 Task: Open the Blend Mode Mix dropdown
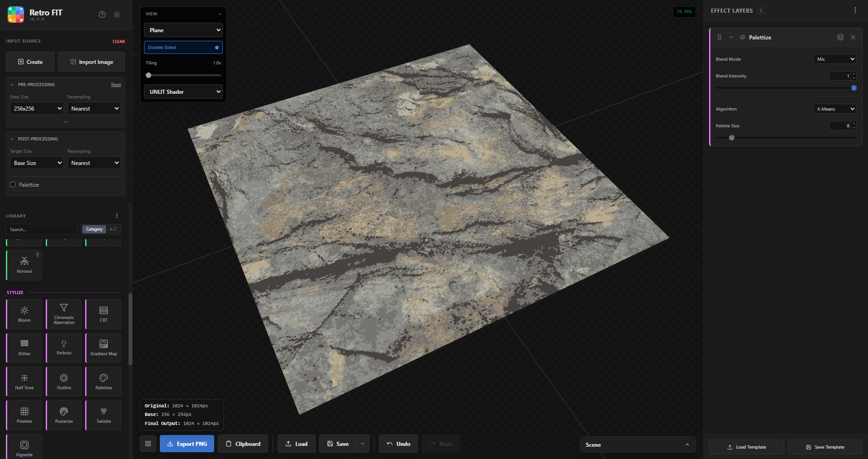click(x=834, y=59)
